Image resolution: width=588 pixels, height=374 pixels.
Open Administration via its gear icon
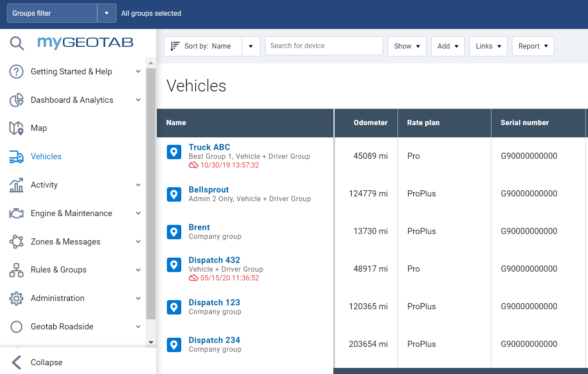(x=16, y=298)
